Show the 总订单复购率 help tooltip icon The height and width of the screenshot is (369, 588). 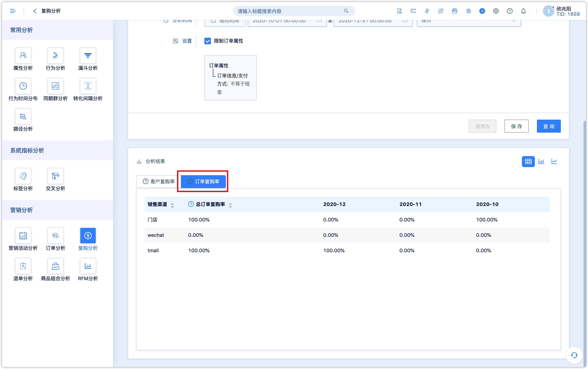click(x=191, y=204)
